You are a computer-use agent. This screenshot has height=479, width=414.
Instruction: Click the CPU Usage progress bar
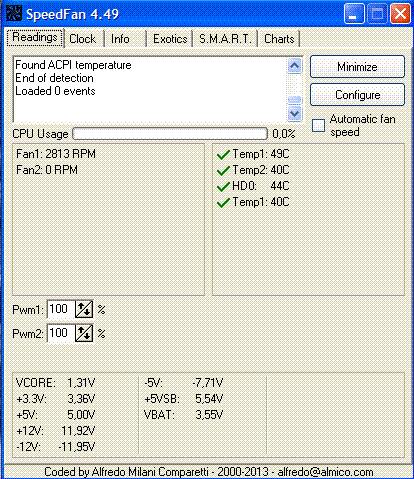point(170,134)
